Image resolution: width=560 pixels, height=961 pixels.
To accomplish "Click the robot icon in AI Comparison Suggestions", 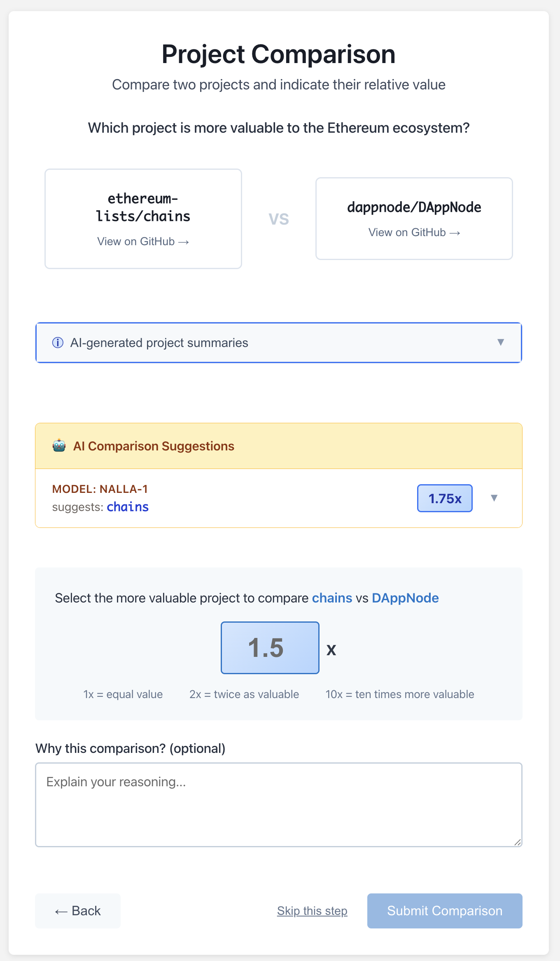I will point(59,446).
